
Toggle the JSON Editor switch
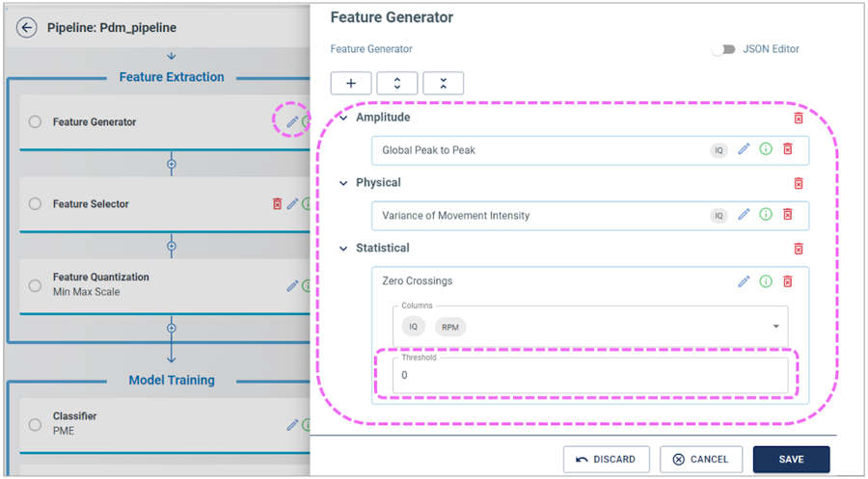(x=723, y=49)
